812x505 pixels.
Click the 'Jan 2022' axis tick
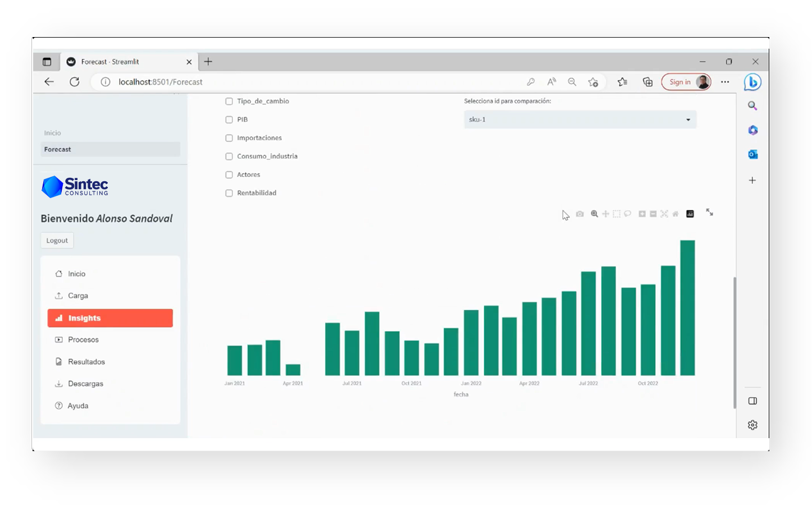pos(471,383)
